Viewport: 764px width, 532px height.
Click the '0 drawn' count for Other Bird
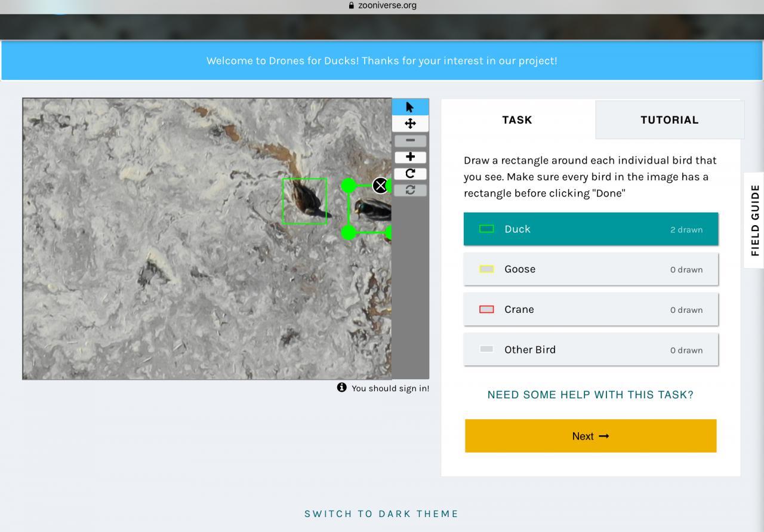(x=686, y=350)
